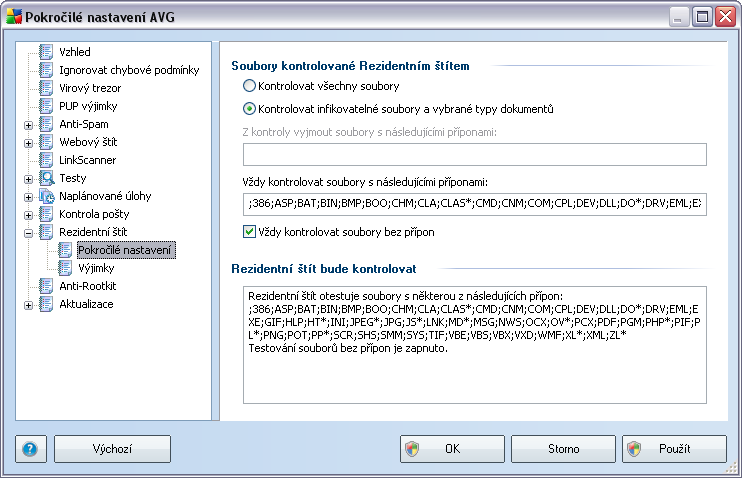Viewport: 742px width, 478px height.
Task: Click the Testy magnifier icon
Action: point(46,178)
